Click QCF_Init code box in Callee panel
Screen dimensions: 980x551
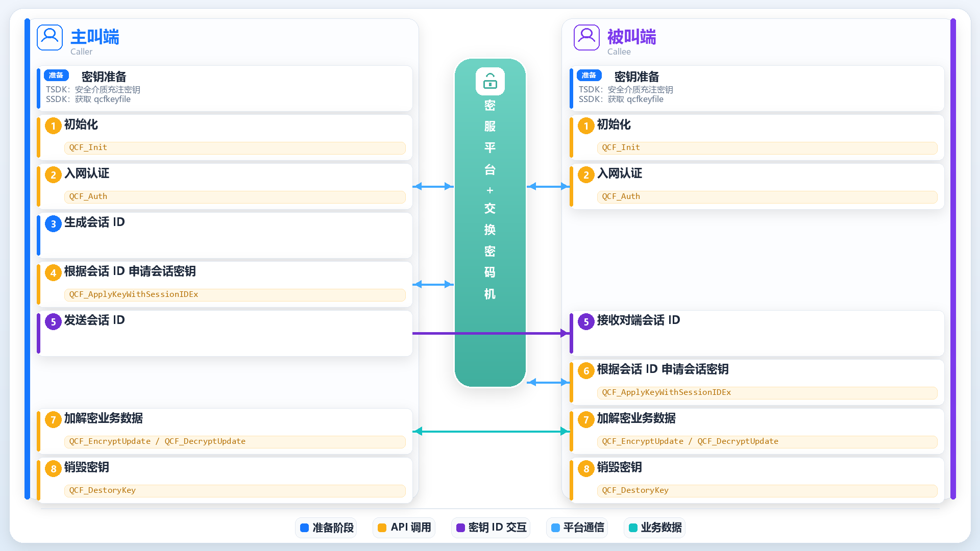point(767,147)
